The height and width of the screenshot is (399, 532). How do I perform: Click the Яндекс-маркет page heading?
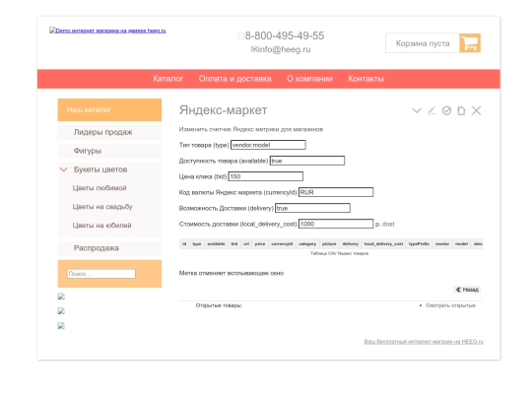coord(224,110)
